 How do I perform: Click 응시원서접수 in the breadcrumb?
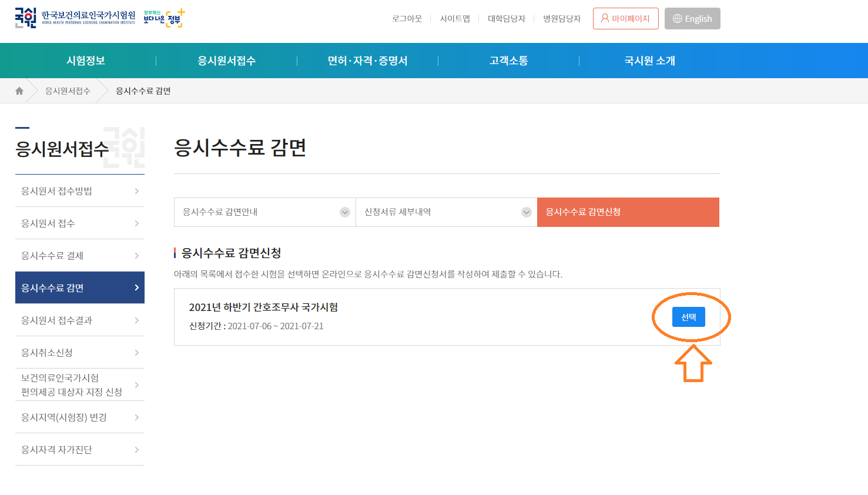coord(68,91)
